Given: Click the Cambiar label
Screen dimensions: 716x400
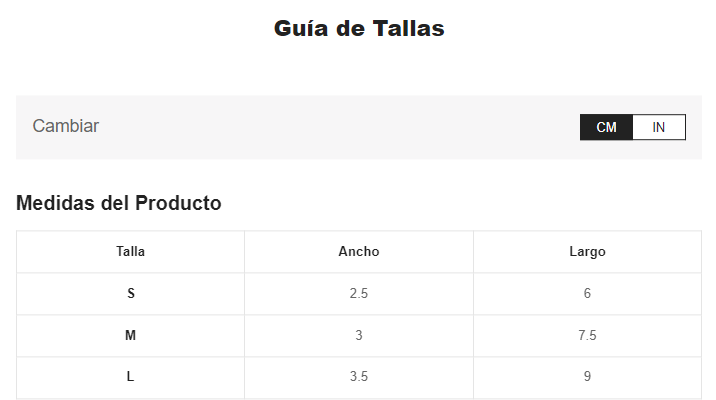Looking at the screenshot, I should click(66, 126).
